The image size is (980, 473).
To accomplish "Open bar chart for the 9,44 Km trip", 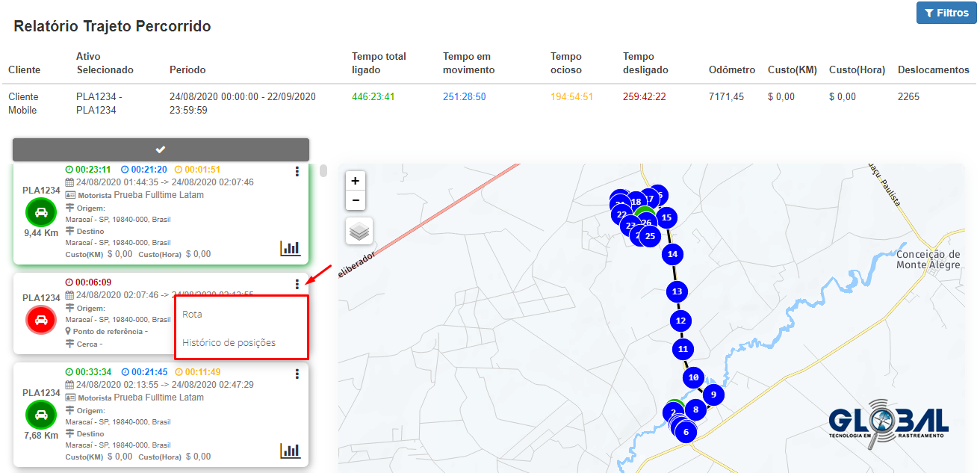I will [290, 248].
